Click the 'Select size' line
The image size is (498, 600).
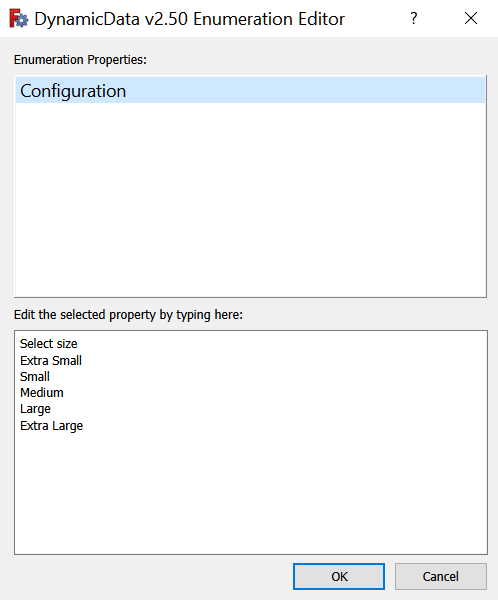(x=49, y=344)
